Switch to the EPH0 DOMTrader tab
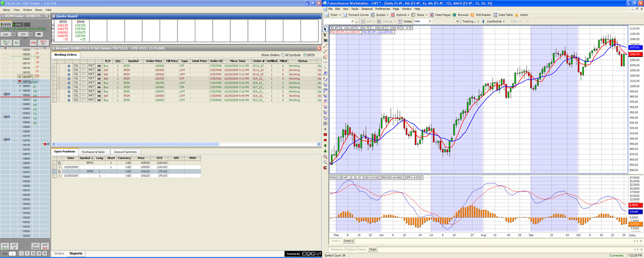This screenshot has height=258, width=644. tap(18, 25)
